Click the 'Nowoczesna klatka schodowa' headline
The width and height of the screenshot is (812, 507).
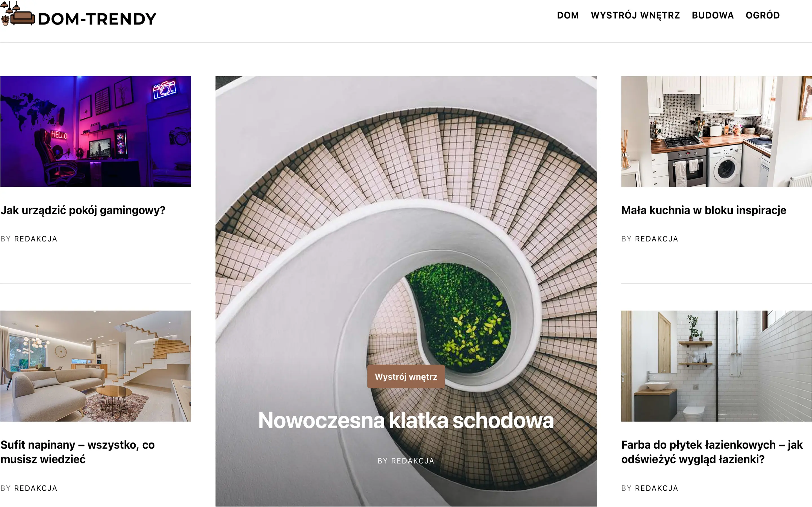pyautogui.click(x=406, y=420)
